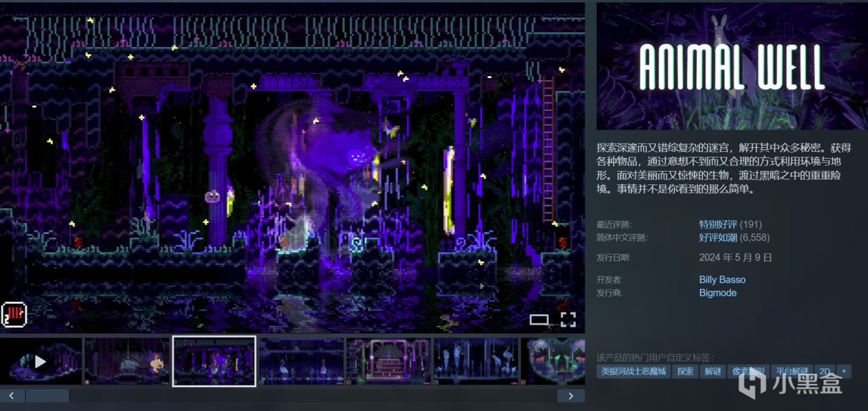This screenshot has width=868, height=411.
Task: Open the partially visible green thumbnail
Action: (x=552, y=361)
